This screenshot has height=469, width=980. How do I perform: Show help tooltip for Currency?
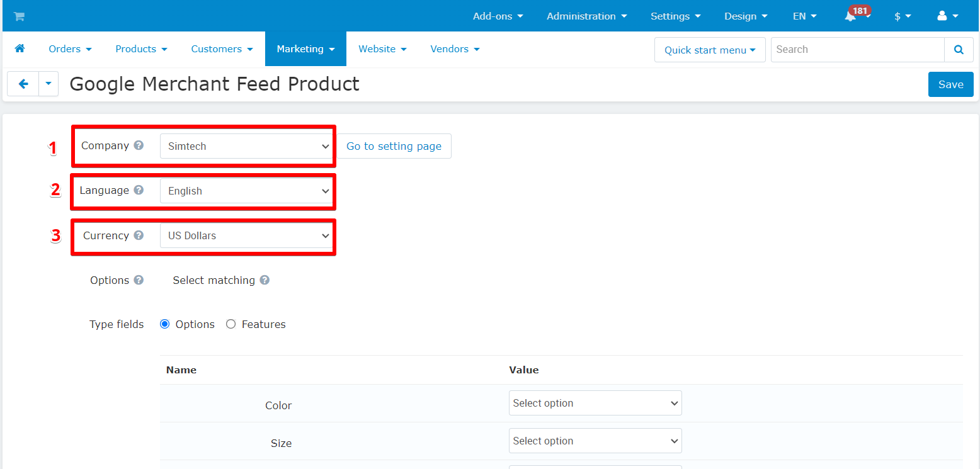(139, 235)
